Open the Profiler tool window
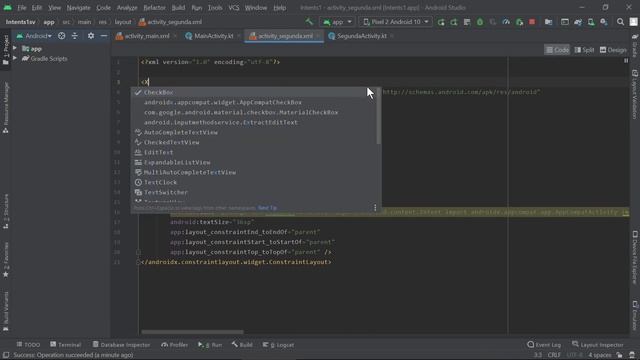 click(174, 345)
